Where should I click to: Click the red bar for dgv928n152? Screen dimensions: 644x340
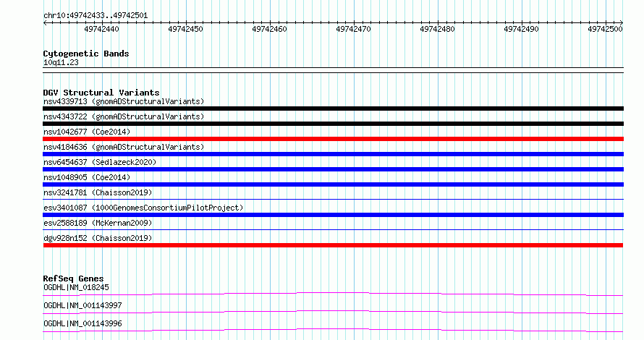tap(333, 245)
